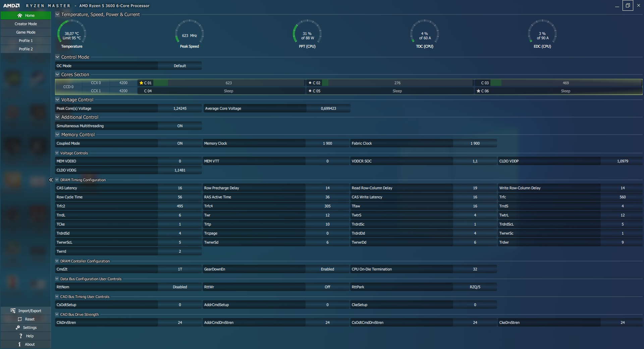Viewport: 644px width, 349px height.
Task: Click the AMD logo in the title bar
Action: (11, 6)
